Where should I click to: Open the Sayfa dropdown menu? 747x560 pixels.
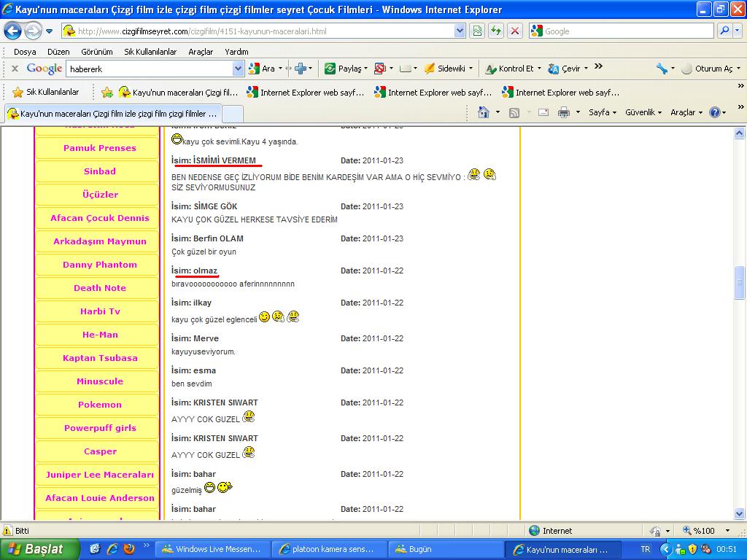[x=603, y=112]
